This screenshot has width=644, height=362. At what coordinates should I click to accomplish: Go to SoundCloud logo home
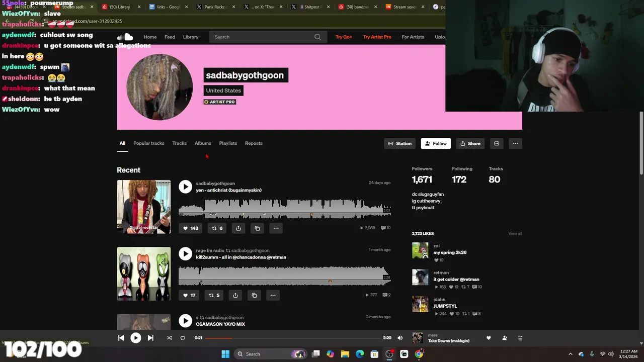pos(125,37)
